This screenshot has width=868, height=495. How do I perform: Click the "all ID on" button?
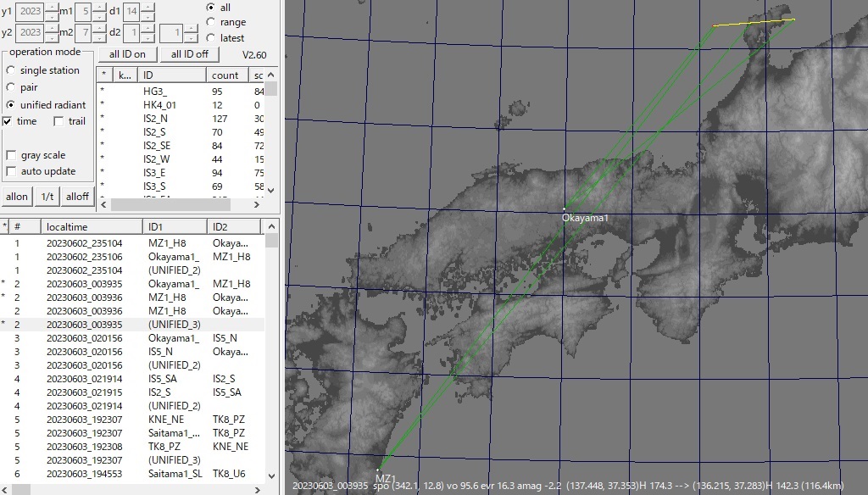[127, 53]
